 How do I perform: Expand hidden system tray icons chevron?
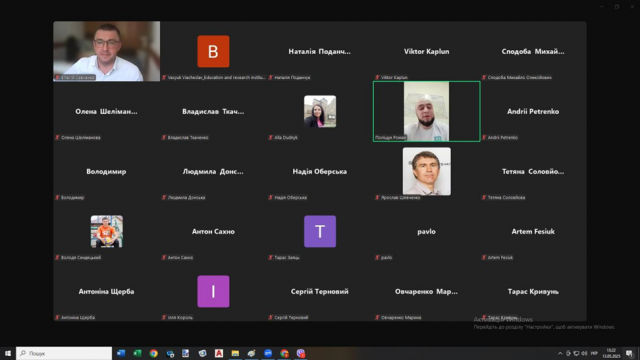[560, 353]
